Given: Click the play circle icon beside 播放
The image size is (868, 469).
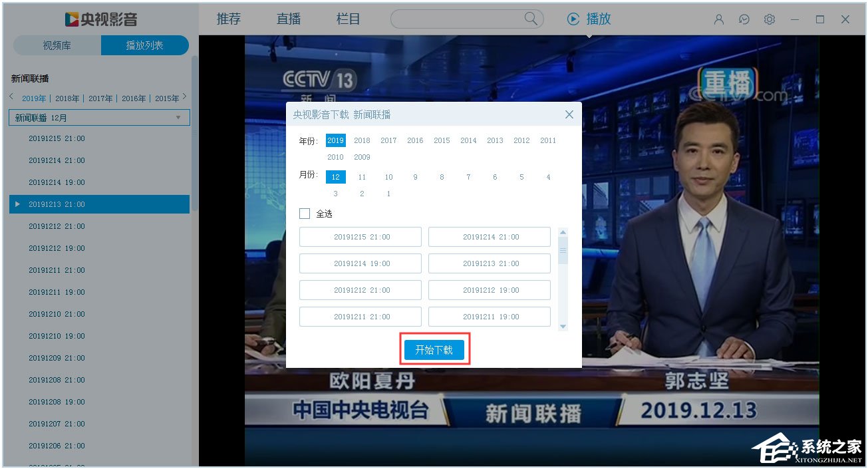Looking at the screenshot, I should (573, 19).
